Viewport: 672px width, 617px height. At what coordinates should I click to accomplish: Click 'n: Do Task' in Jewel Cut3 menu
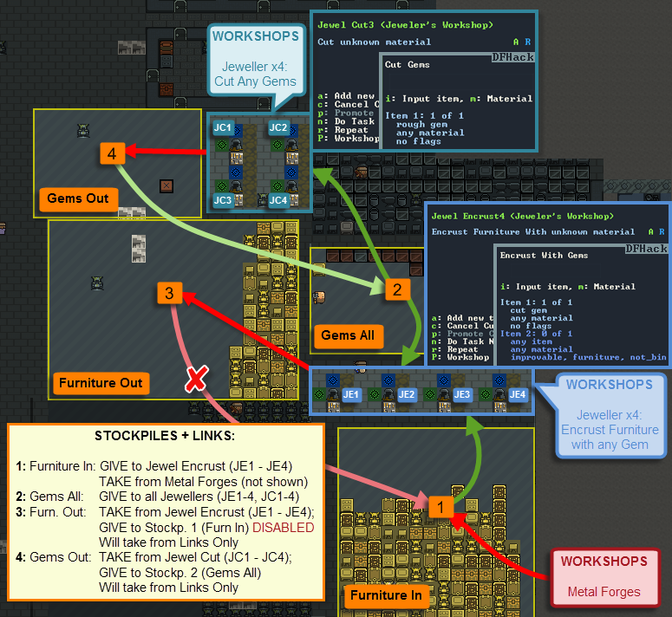coord(346,121)
